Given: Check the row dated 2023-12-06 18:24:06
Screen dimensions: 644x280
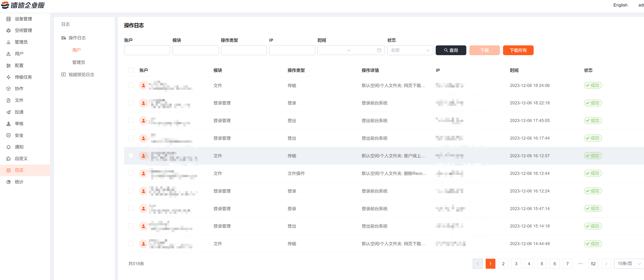Looking at the screenshot, I should 131,85.
